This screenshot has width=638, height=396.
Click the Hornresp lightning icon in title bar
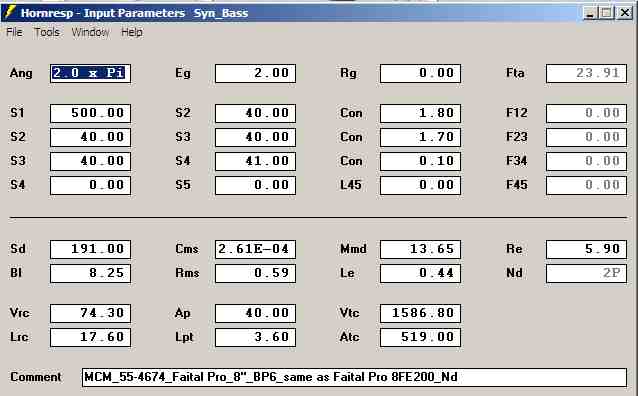[x=10, y=13]
